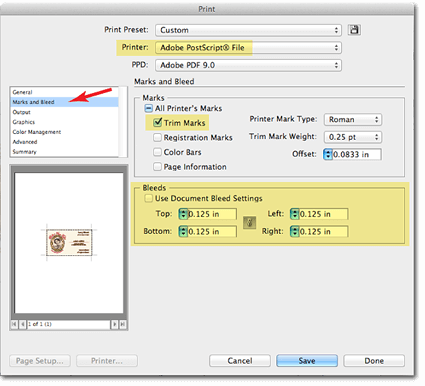Toggle All Printer's Marks checkbox
The width and height of the screenshot is (425, 386).
point(148,108)
